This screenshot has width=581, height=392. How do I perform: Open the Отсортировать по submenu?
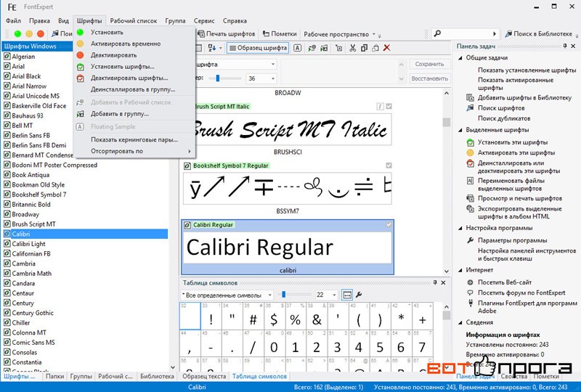tap(134, 151)
